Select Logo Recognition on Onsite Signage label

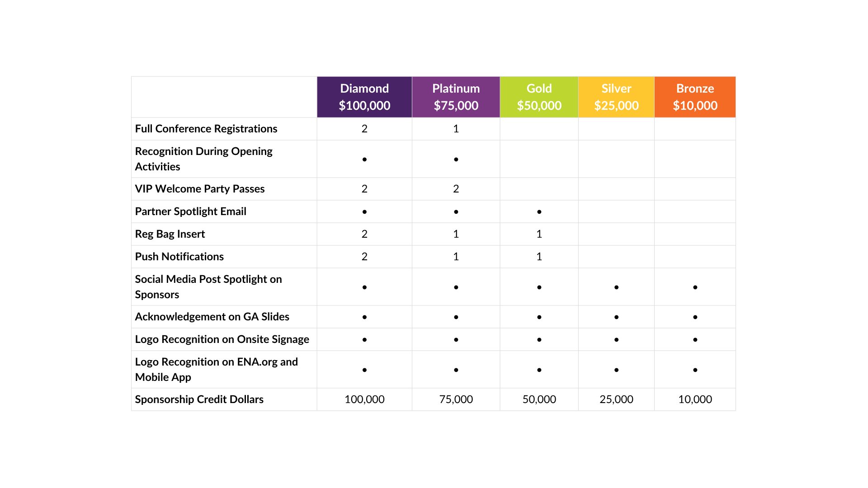point(222,339)
